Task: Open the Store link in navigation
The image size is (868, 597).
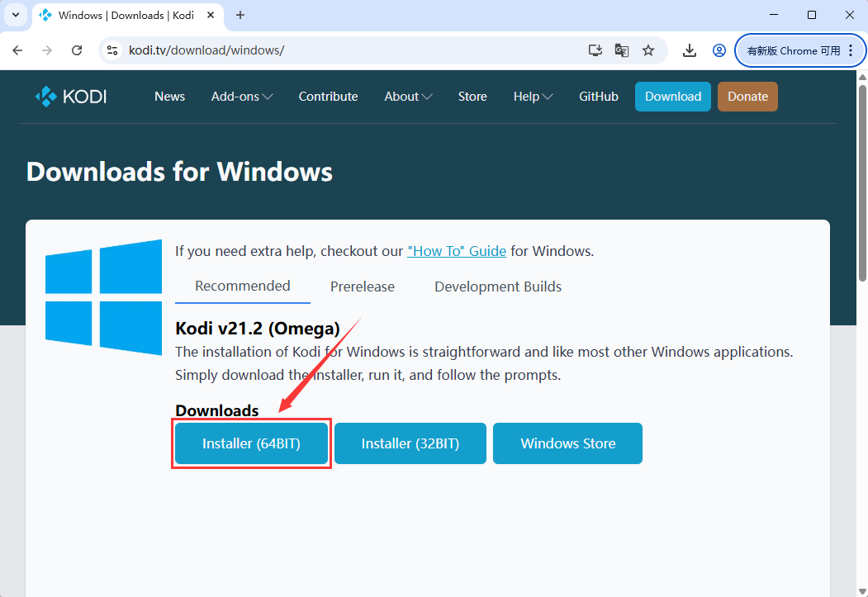Action: pos(472,97)
